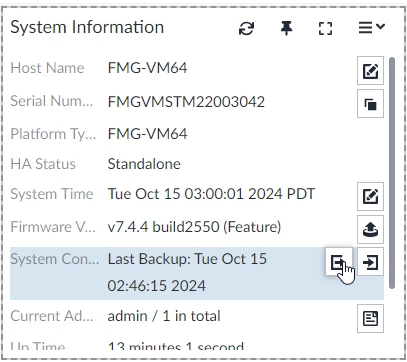Select admin / 1 in total text
407x362 pixels.
[164, 316]
